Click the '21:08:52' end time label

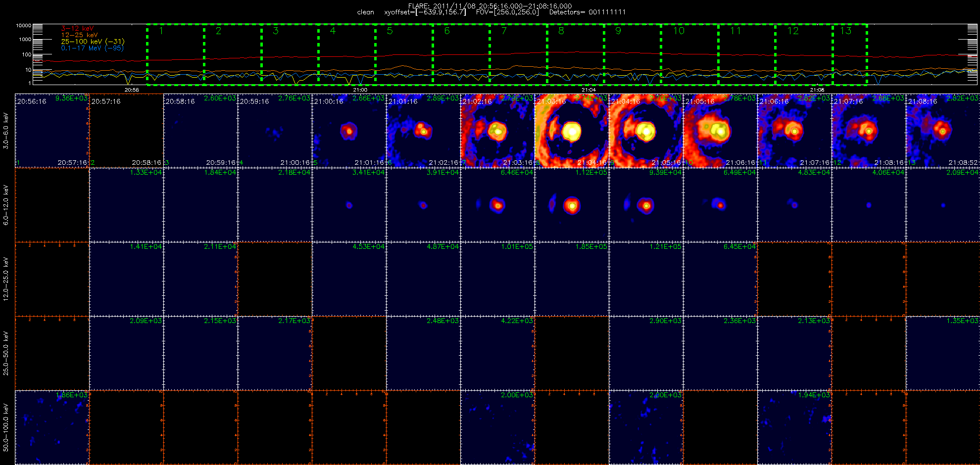click(x=963, y=163)
